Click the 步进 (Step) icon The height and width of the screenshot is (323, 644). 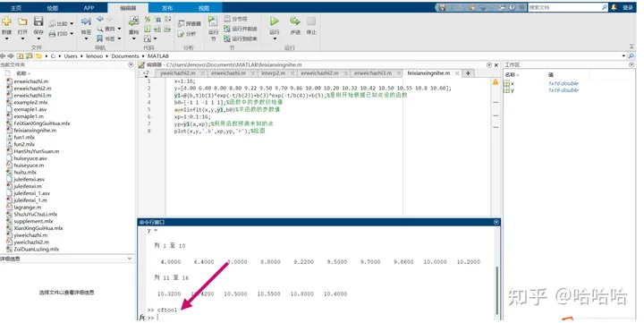pyautogui.click(x=295, y=21)
